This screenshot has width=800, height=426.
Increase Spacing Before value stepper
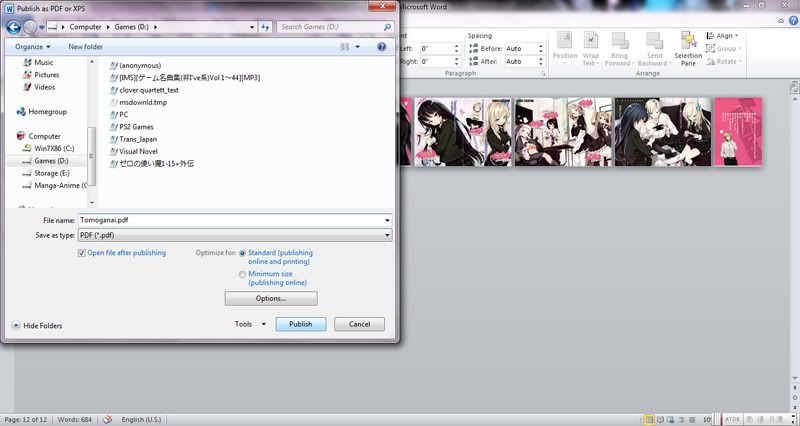[x=541, y=46]
